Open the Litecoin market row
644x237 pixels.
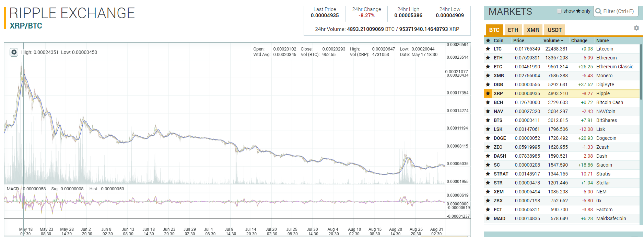click(562, 49)
